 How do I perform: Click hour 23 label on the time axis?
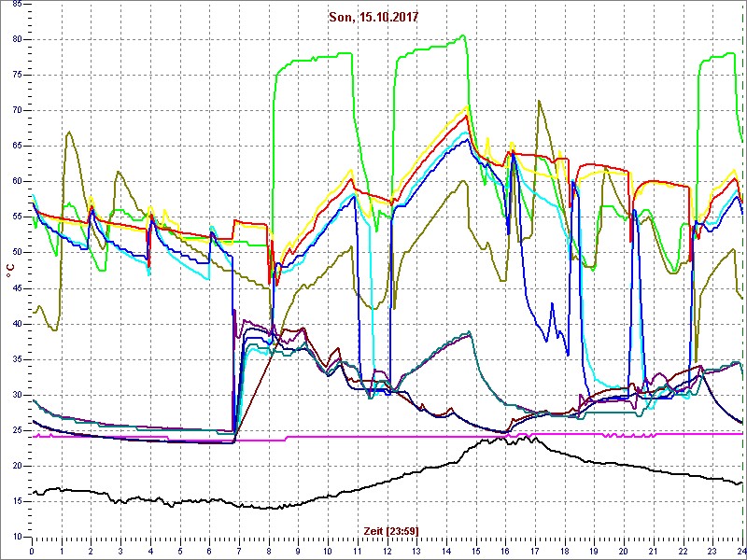712,552
